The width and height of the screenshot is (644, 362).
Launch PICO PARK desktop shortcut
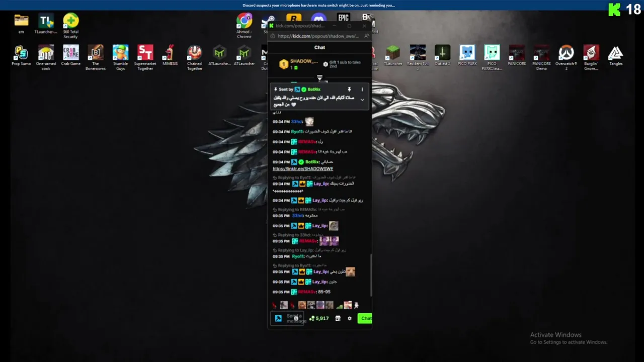point(467,55)
